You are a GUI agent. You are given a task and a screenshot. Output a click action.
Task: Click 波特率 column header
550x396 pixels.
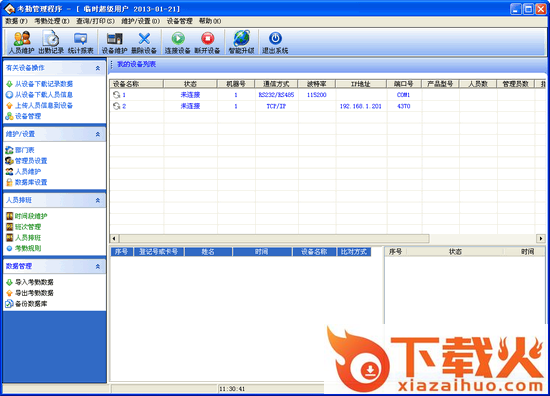tap(316, 84)
